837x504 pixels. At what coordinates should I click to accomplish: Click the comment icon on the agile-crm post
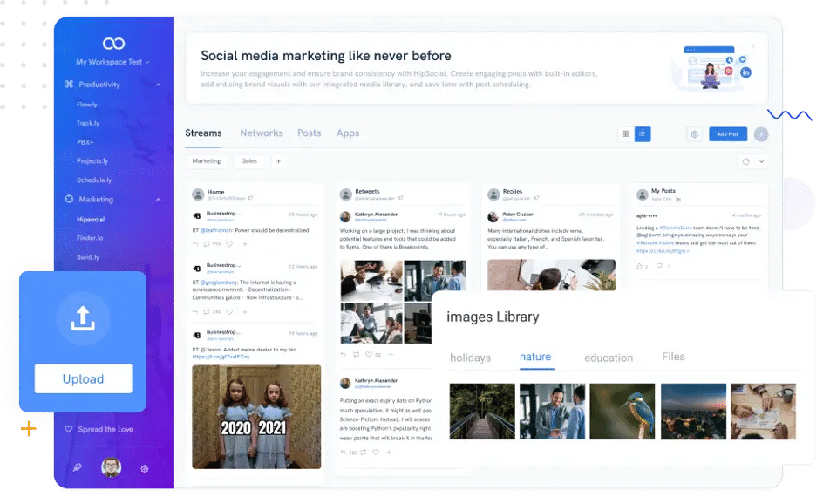[660, 266]
